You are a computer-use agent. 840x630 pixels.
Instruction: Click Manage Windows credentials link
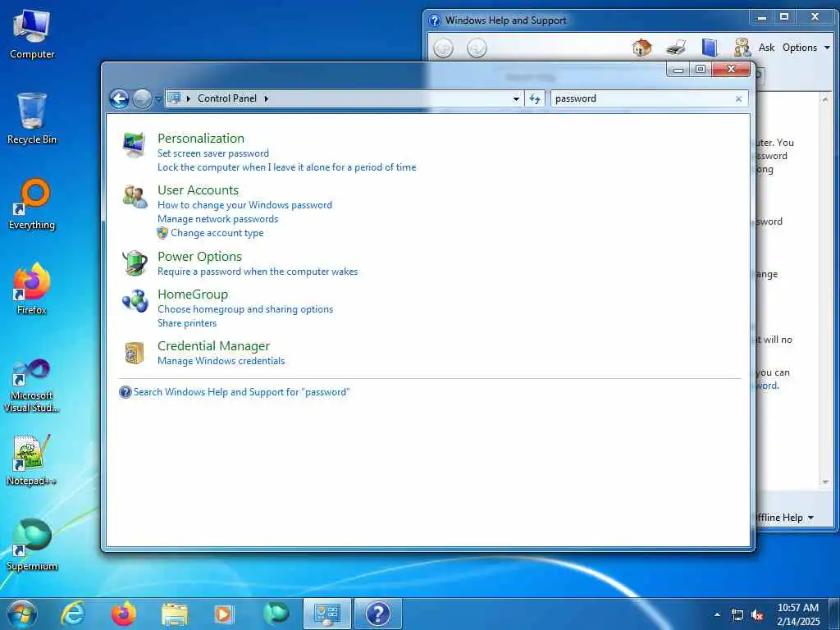(x=221, y=361)
